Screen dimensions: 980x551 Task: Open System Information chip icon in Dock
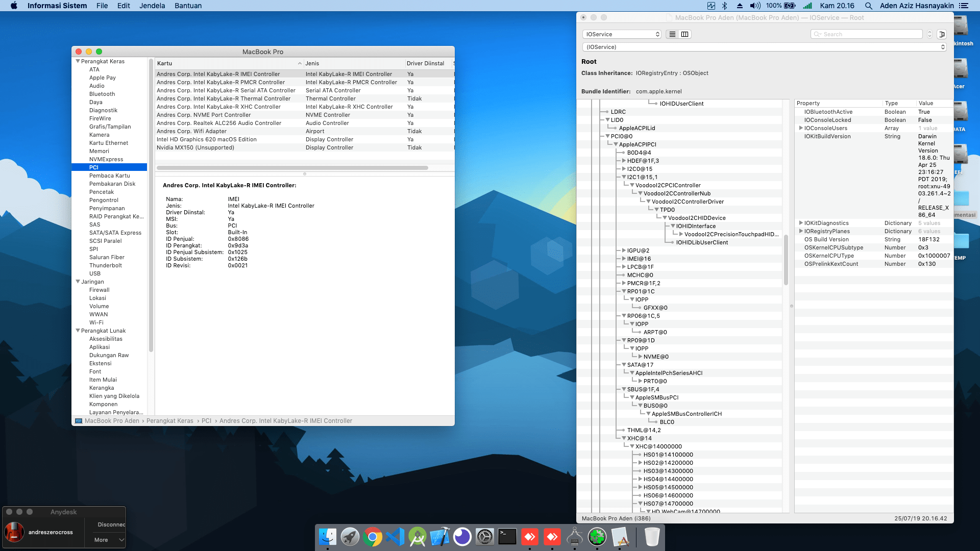[x=575, y=537]
